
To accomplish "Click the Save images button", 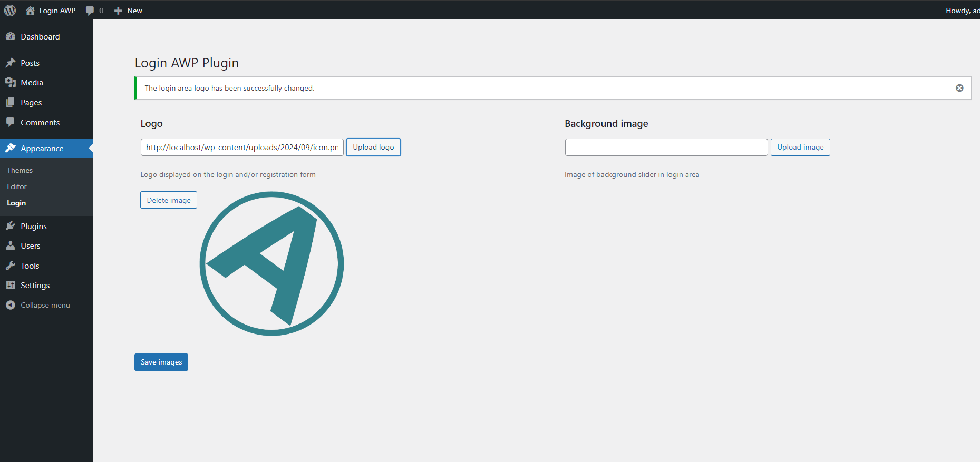I will point(161,362).
